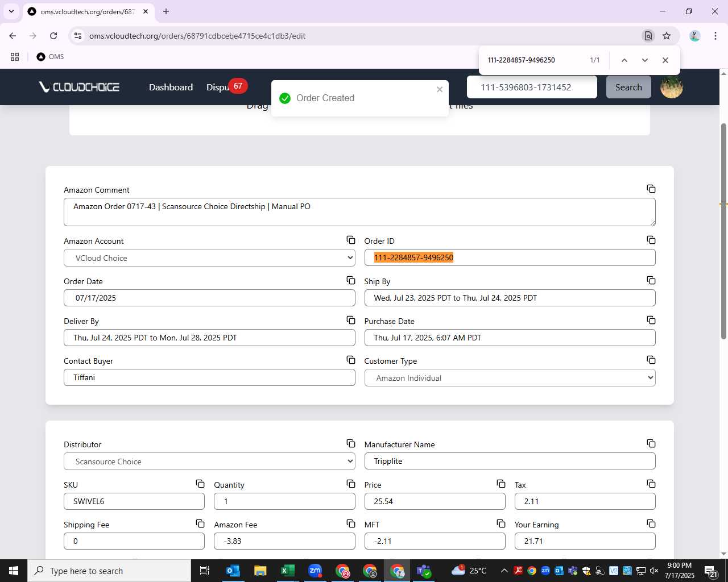728x582 pixels.
Task: Open Excel from the taskbar
Action: click(288, 571)
